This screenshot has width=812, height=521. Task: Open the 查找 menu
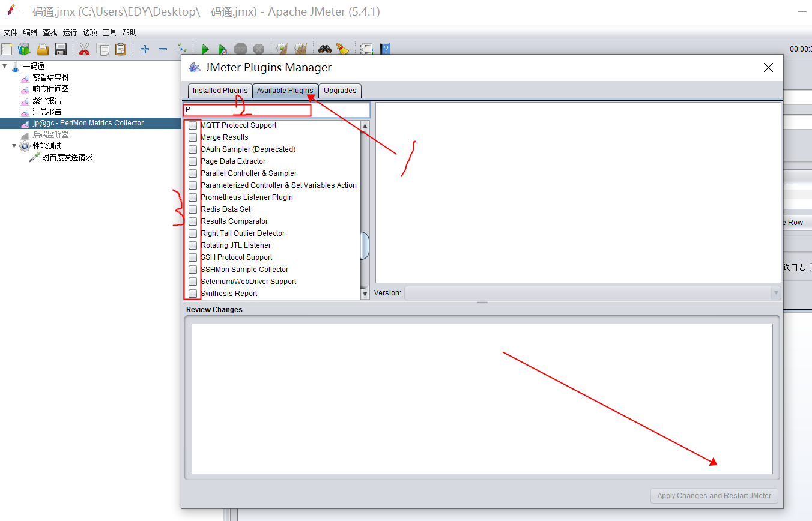(50, 32)
